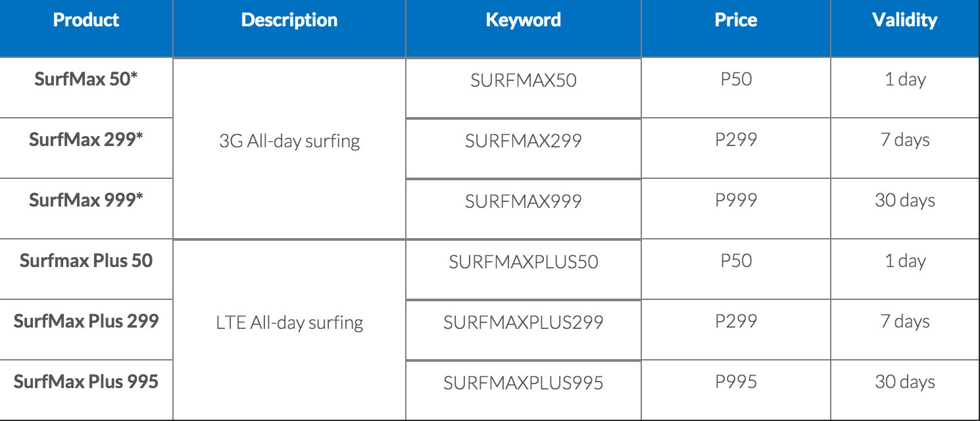
Task: Select the SurfMax Plus 299 product cell
Action: pyautogui.click(x=86, y=322)
